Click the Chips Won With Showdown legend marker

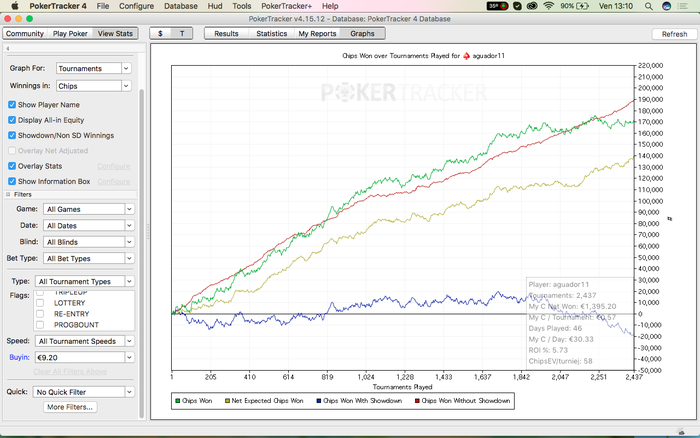point(318,400)
